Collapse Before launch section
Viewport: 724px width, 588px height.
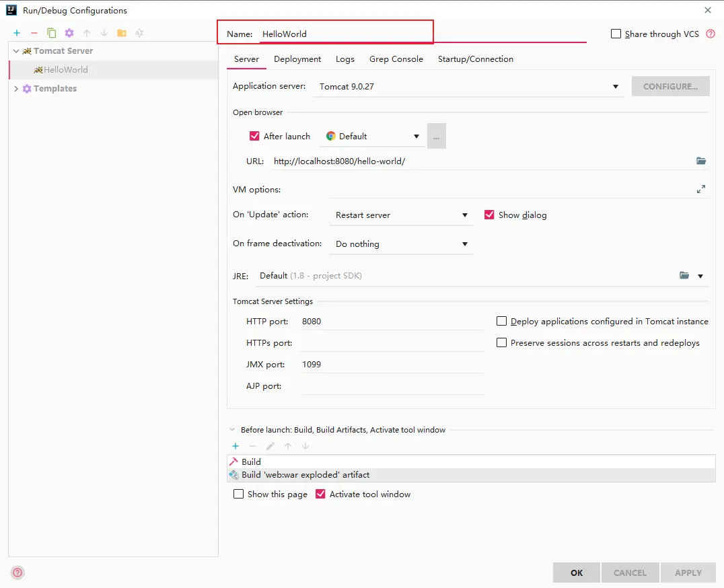coord(232,429)
